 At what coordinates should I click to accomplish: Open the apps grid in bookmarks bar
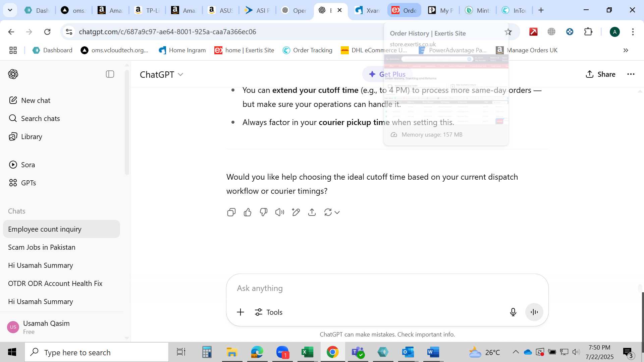(x=13, y=50)
